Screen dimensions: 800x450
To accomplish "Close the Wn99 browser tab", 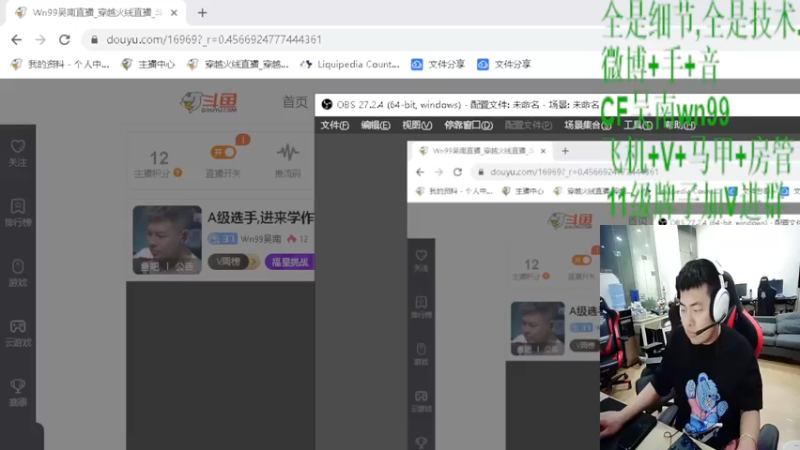I will (x=173, y=13).
